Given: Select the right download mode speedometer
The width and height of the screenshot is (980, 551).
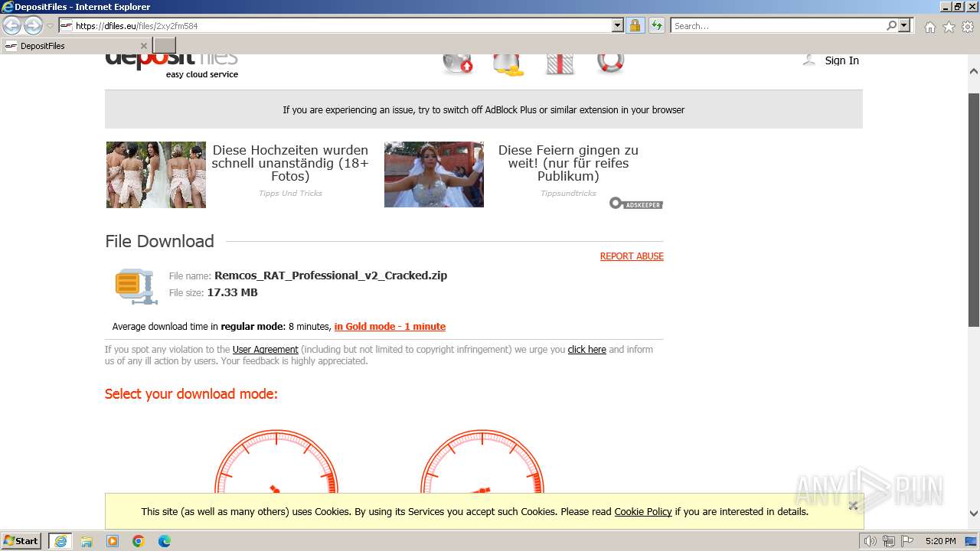Looking at the screenshot, I should coord(482,461).
